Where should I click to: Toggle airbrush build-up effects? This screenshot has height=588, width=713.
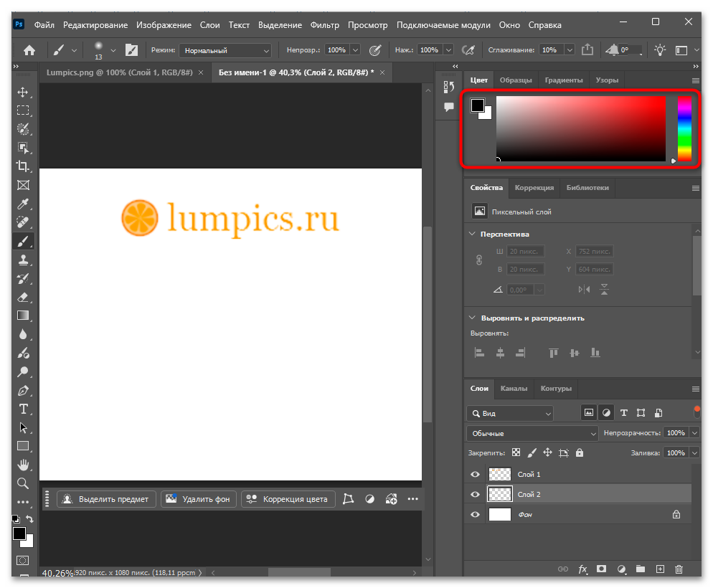click(468, 50)
